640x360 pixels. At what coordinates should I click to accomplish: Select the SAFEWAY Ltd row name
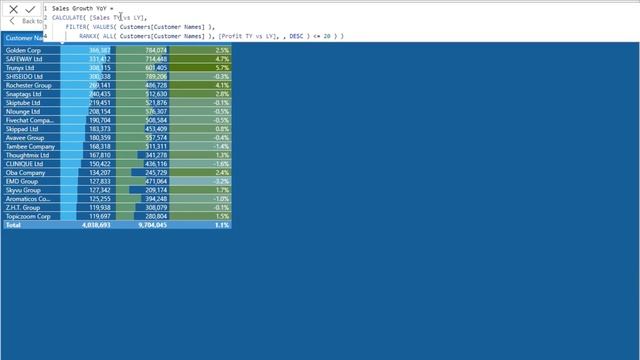24,59
